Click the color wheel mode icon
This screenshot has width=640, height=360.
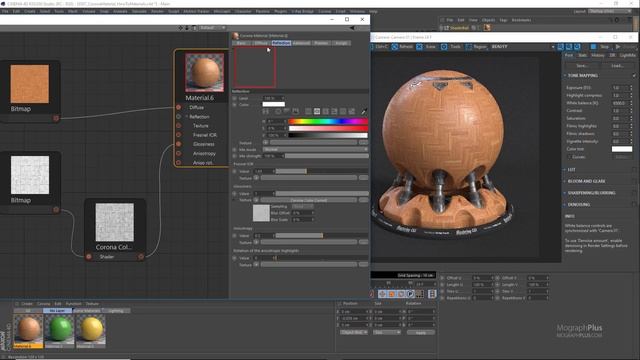click(278, 111)
